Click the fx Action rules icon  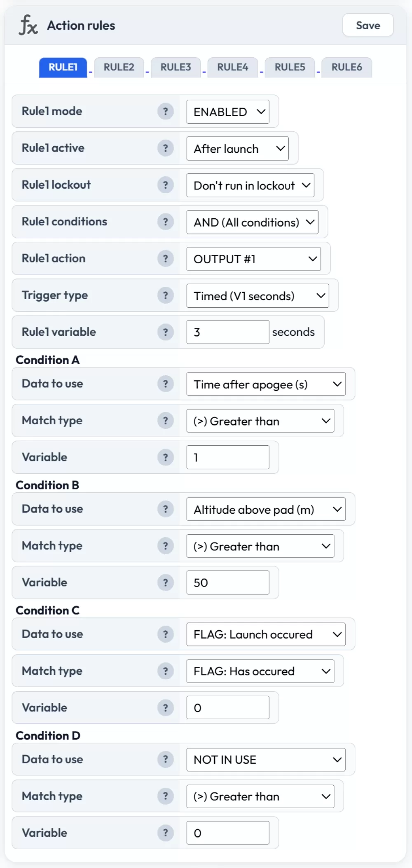pos(28,25)
